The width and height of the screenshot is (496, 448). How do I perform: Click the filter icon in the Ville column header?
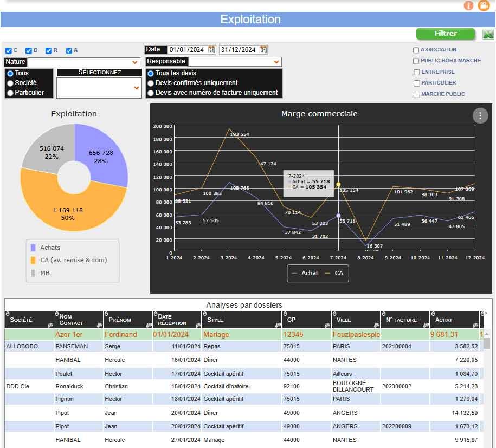[377, 324]
